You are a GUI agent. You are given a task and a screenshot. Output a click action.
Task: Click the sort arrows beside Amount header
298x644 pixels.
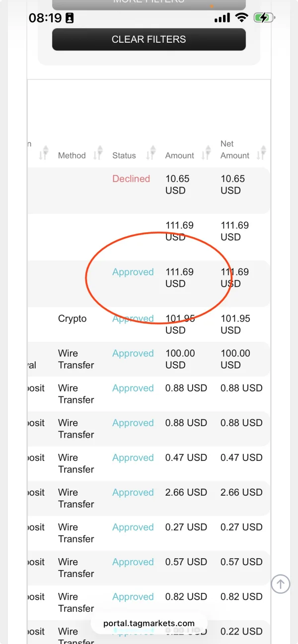[206, 152]
